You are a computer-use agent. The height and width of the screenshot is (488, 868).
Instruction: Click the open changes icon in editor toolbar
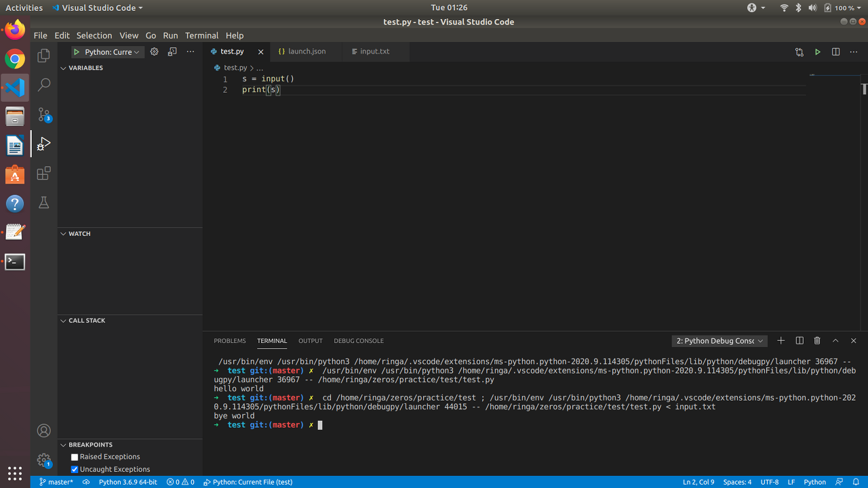pyautogui.click(x=800, y=52)
